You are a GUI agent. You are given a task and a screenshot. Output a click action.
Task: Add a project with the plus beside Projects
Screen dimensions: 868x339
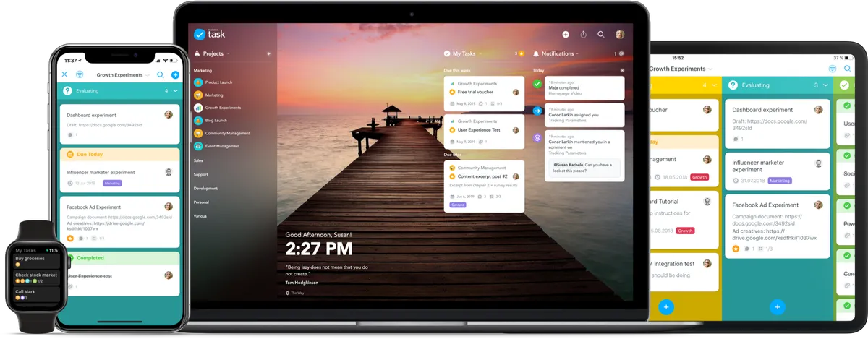pos(268,53)
